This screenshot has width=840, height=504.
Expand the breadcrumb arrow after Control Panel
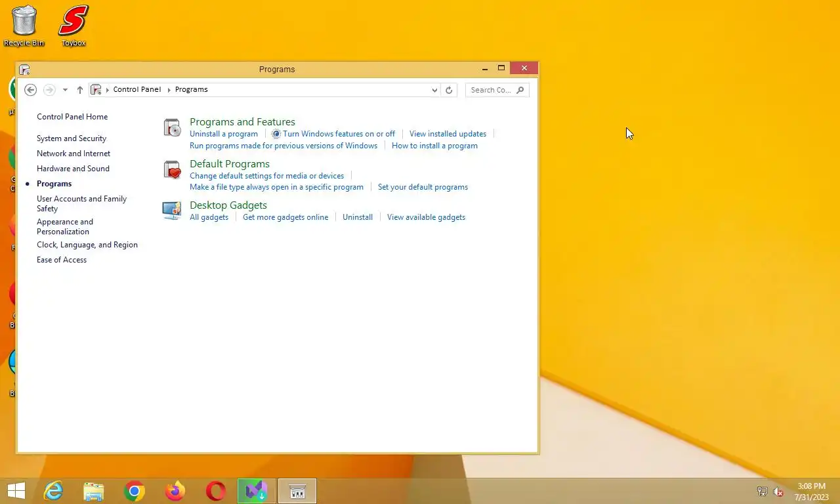point(168,90)
